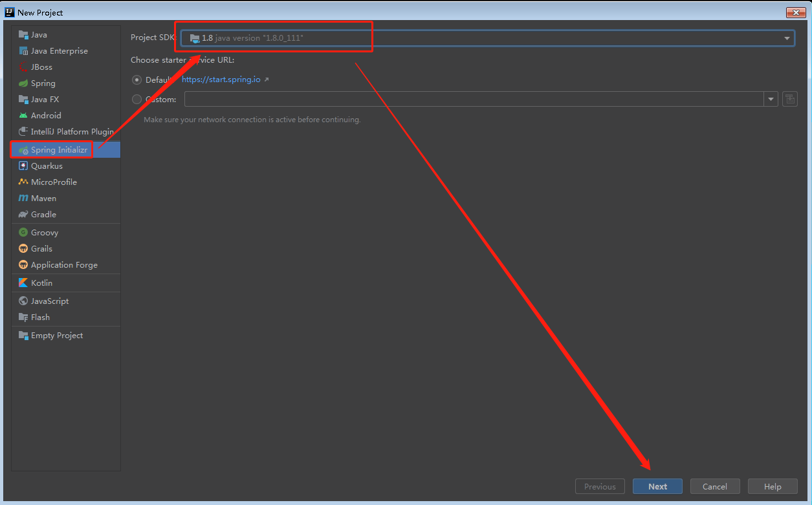The image size is (812, 505).
Task: Click the custom URL browse icon button
Action: tap(789, 99)
